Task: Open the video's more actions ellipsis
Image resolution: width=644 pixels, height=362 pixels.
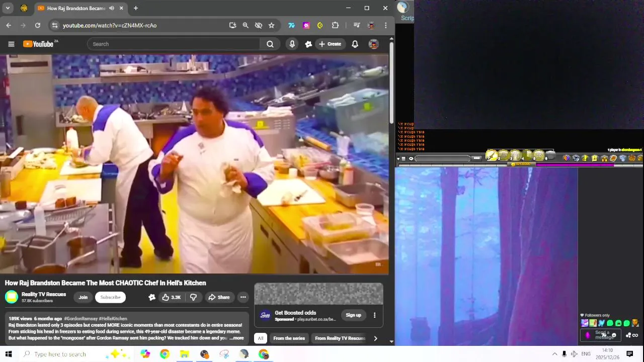Action: [x=243, y=297]
